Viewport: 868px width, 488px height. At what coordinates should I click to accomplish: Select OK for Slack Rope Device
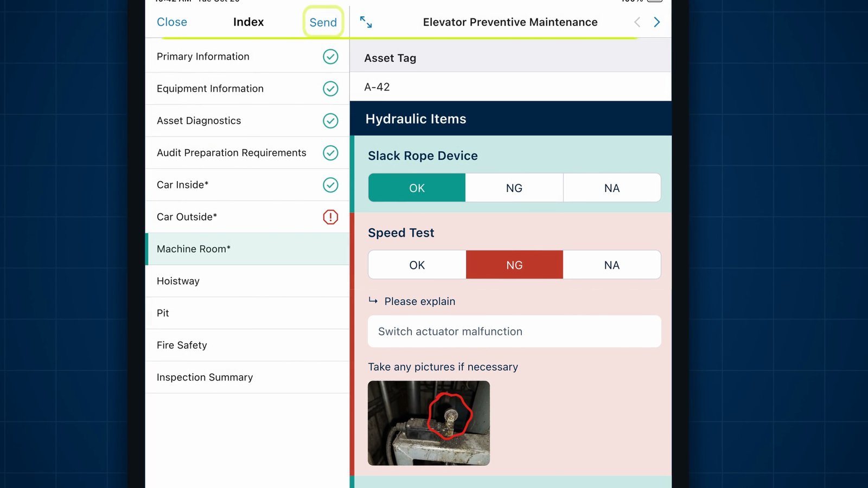(417, 188)
